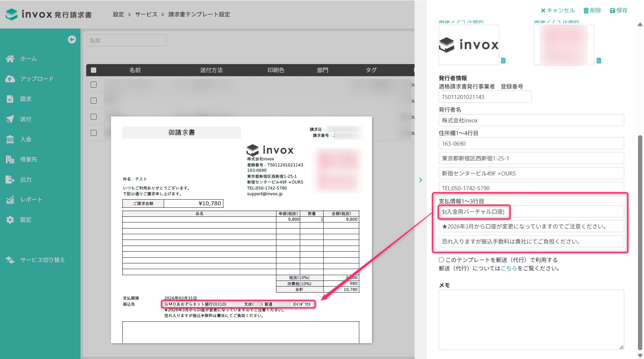Click the scrollbar down arrow in the panel
The height and width of the screenshot is (359, 644).
(640, 355)
